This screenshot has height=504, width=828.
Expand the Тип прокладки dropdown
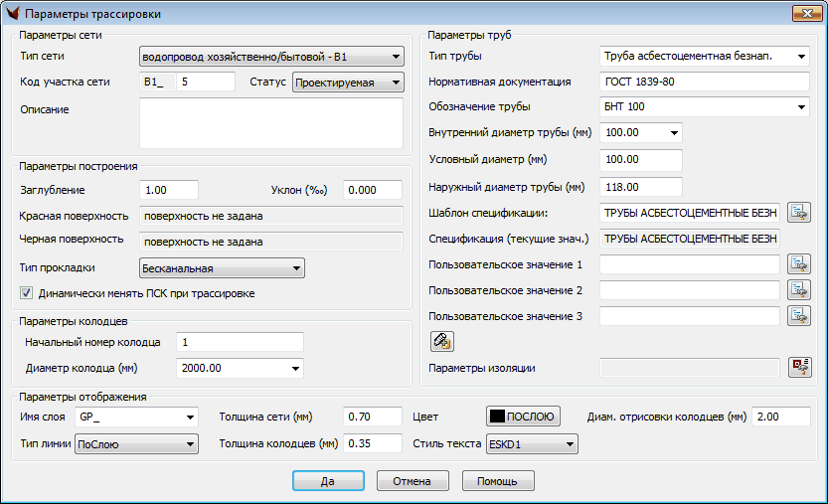(x=295, y=268)
